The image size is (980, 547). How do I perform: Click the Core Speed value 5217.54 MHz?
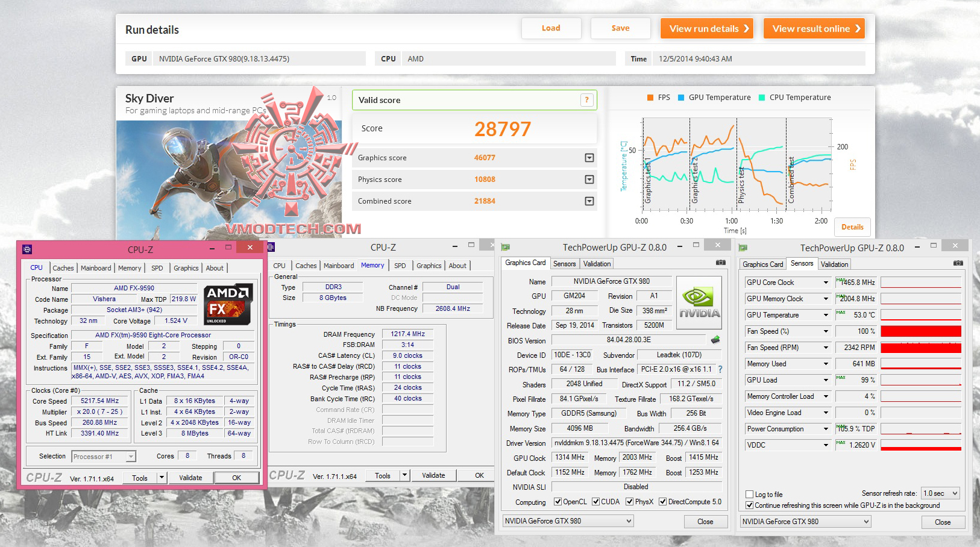(x=99, y=401)
